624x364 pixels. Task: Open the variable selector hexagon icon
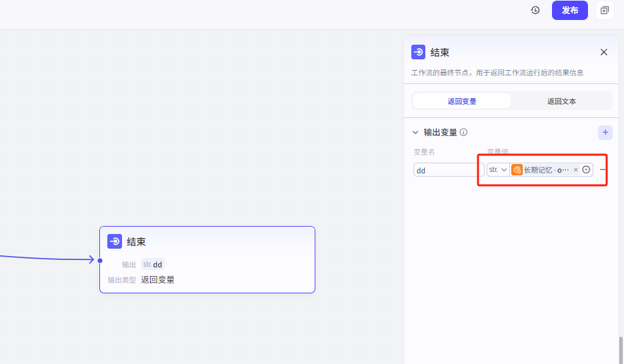coord(587,170)
